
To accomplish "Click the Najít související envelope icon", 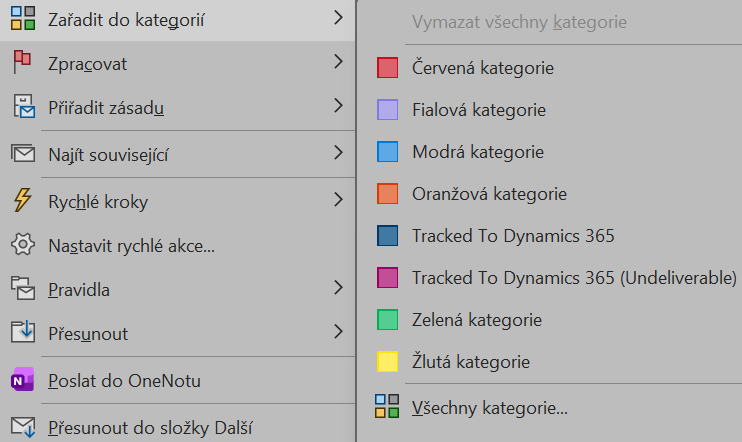I will pyautogui.click(x=22, y=153).
